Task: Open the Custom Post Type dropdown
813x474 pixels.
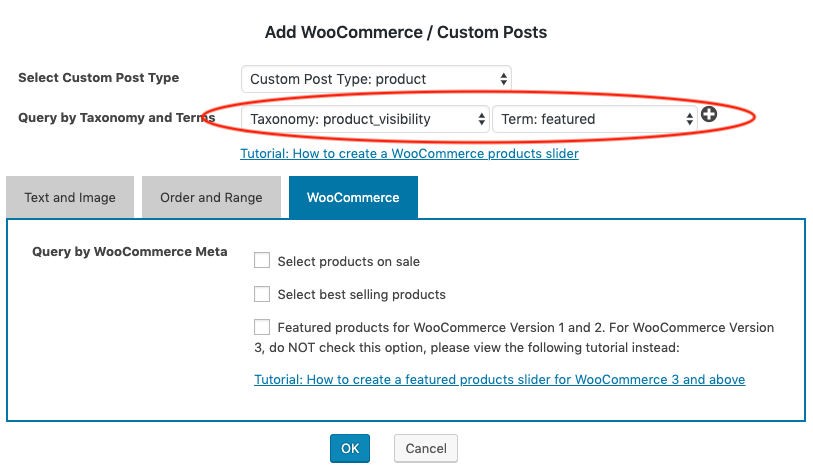Action: (376, 79)
